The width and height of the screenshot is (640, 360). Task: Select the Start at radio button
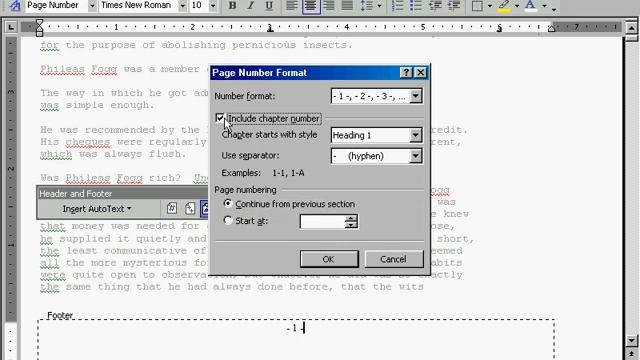pyautogui.click(x=228, y=221)
